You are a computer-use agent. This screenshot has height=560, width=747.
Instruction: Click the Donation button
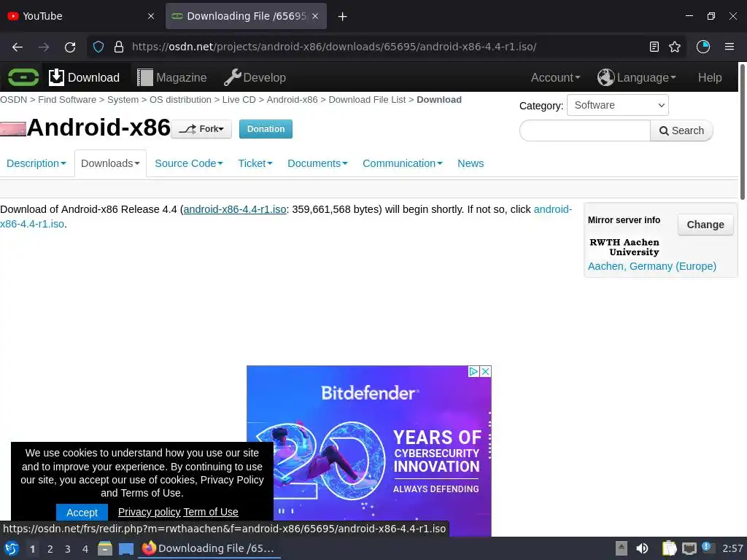tap(266, 129)
